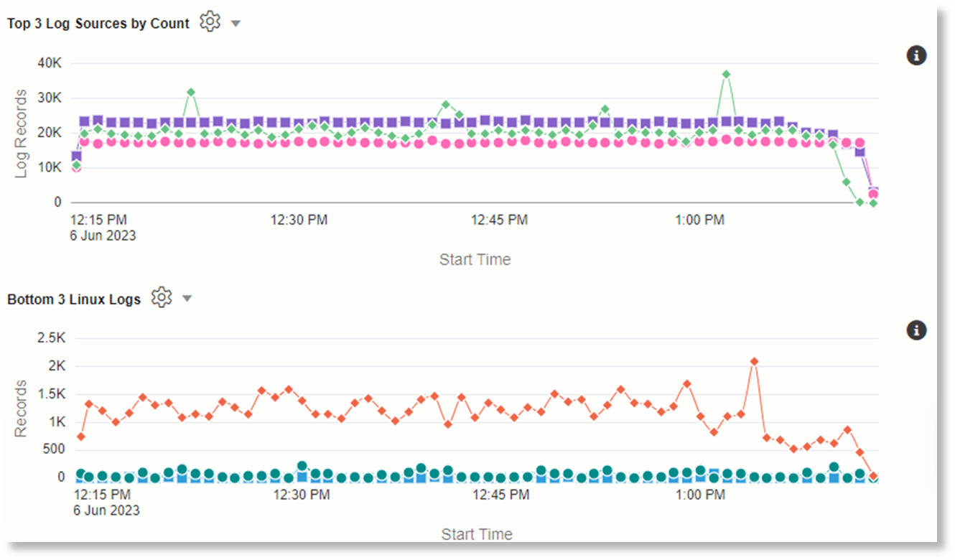Click the info icon on the top chart
The height and width of the screenshot is (560, 955).
(916, 55)
